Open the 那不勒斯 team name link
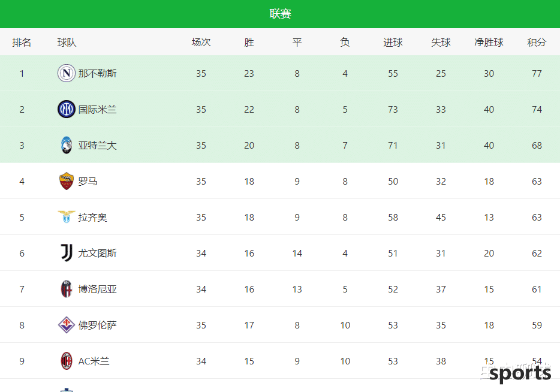 click(98, 74)
